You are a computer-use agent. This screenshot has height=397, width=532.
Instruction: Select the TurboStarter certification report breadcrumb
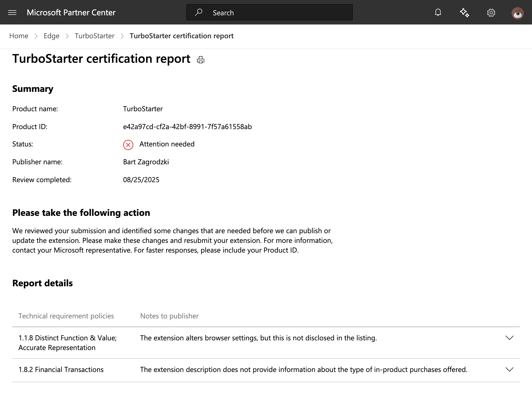coord(182,36)
